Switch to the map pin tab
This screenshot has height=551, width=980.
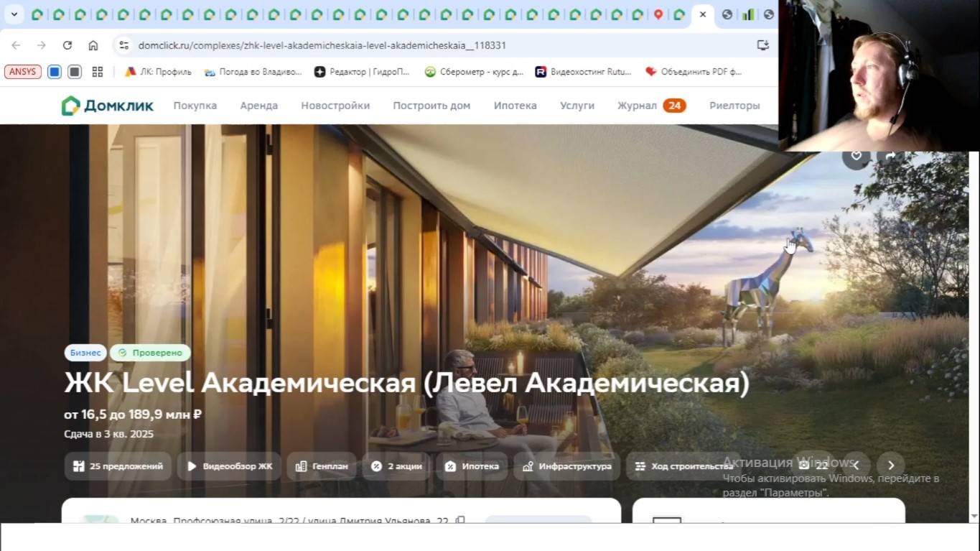[658, 14]
